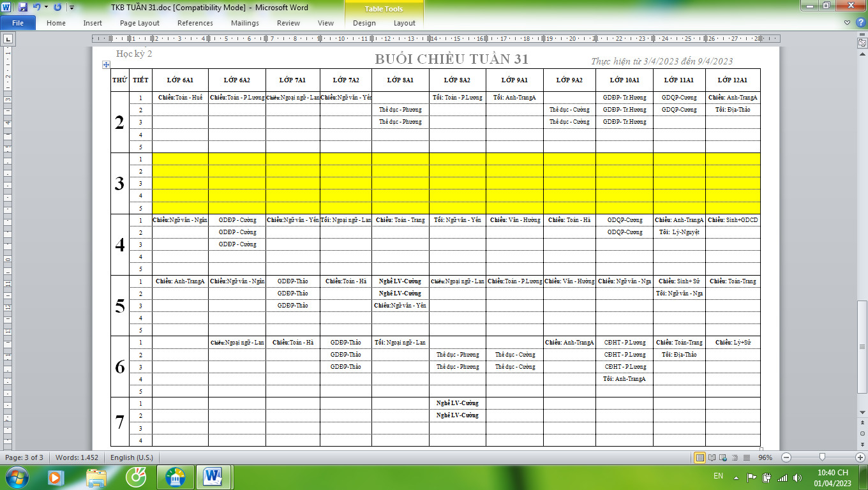
Task: Open Customize Quick Access Toolbar dropdown
Action: point(71,8)
